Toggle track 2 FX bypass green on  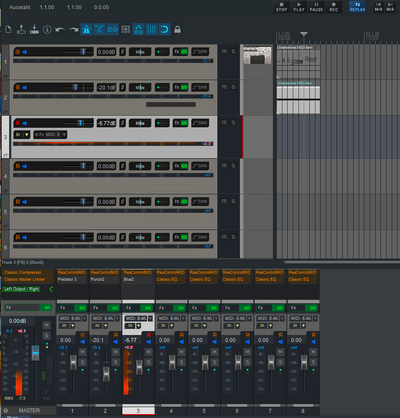click(x=184, y=87)
